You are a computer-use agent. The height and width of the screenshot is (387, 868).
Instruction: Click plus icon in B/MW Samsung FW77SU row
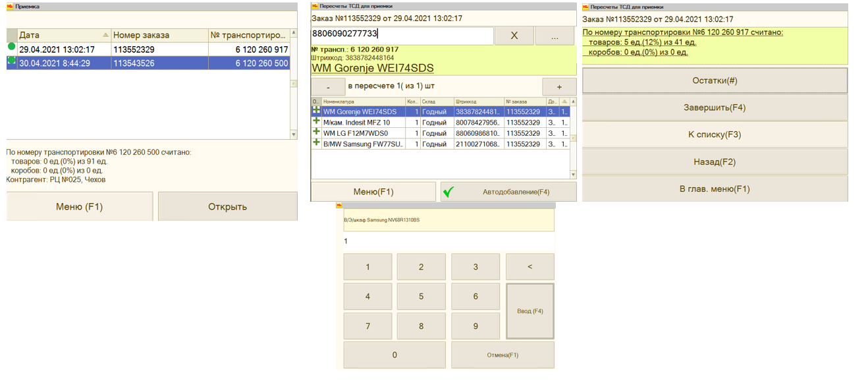(x=316, y=142)
